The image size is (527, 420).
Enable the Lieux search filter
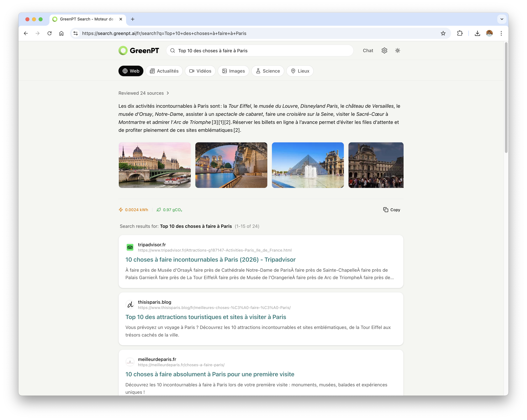click(300, 71)
